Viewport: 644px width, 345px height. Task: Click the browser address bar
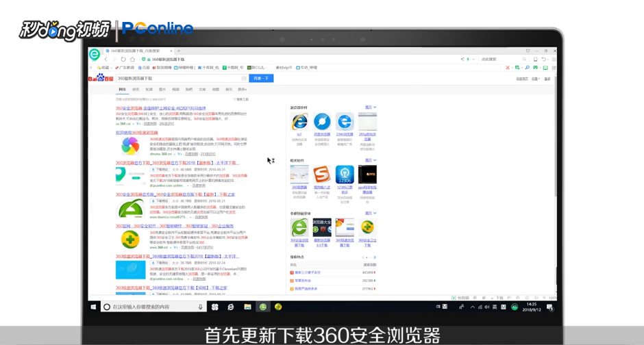click(300, 59)
